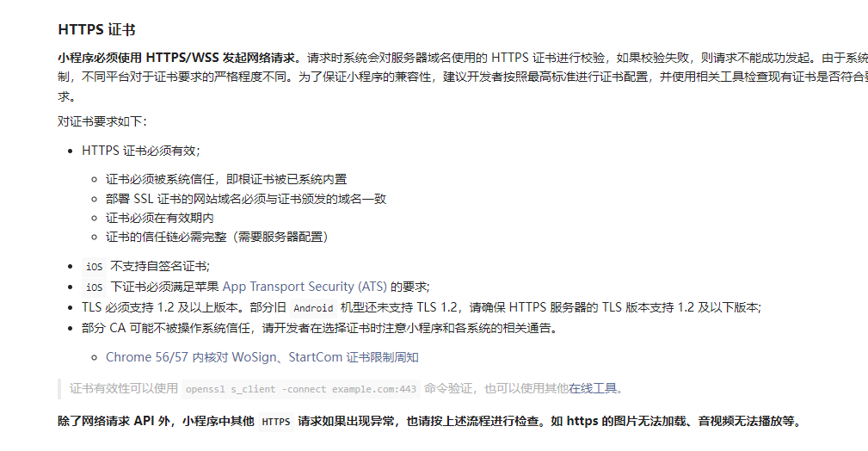The width and height of the screenshot is (868, 451).
Task: Open the App Transport Security (ATS) link
Action: coord(305,287)
